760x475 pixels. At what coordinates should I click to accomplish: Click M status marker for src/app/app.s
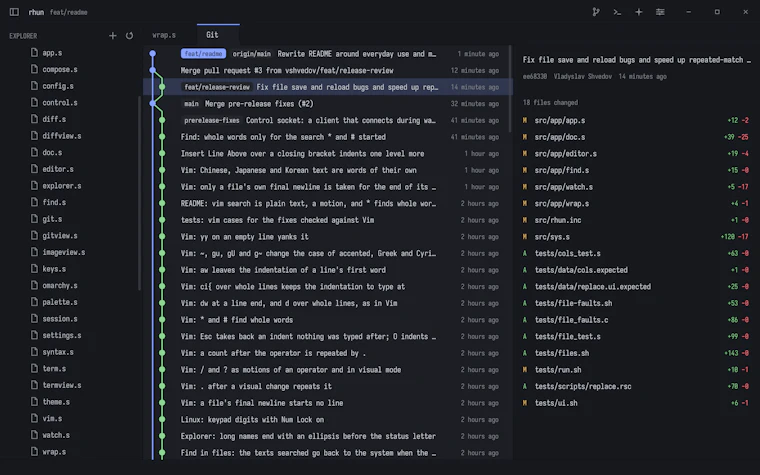coord(524,120)
